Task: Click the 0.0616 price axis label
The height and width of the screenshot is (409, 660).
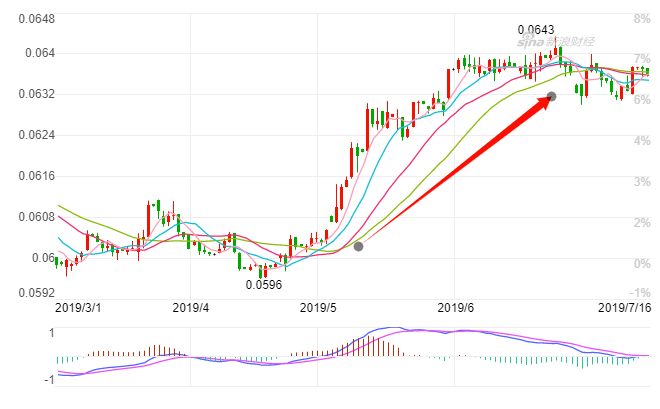Action: [x=37, y=176]
